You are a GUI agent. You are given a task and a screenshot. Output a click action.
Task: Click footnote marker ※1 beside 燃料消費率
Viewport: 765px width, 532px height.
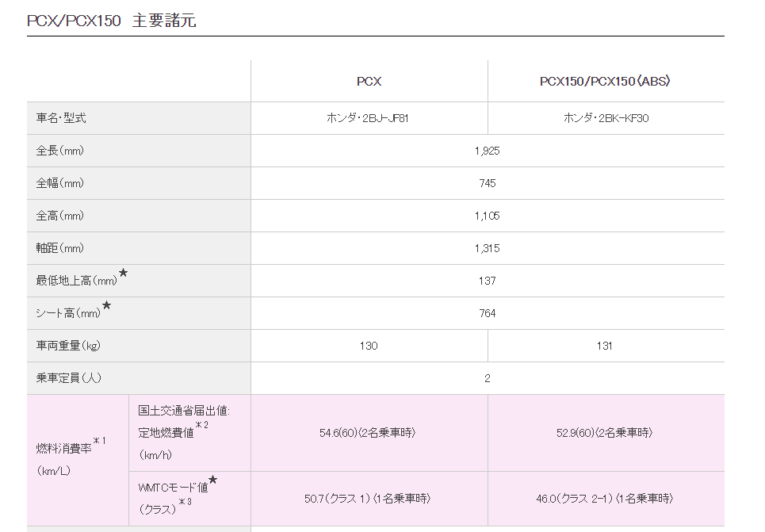coord(100,441)
